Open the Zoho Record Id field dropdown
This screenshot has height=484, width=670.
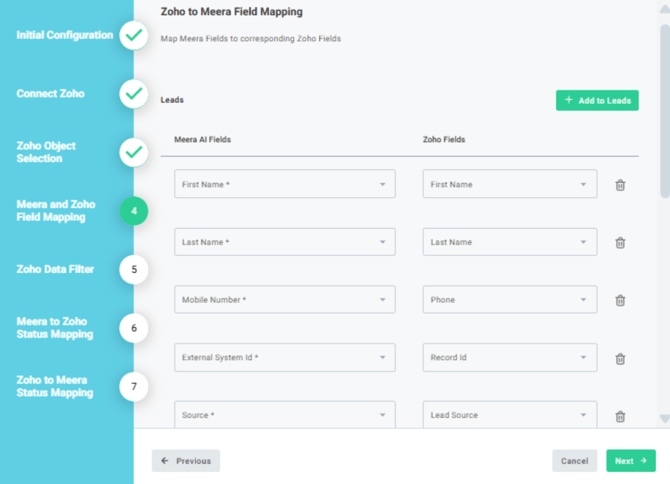[510, 357]
